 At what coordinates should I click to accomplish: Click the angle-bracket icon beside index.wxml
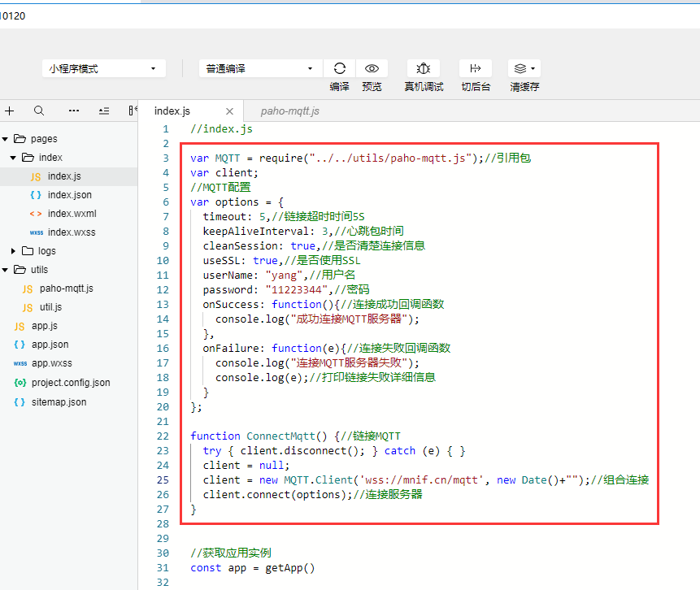pos(36,215)
